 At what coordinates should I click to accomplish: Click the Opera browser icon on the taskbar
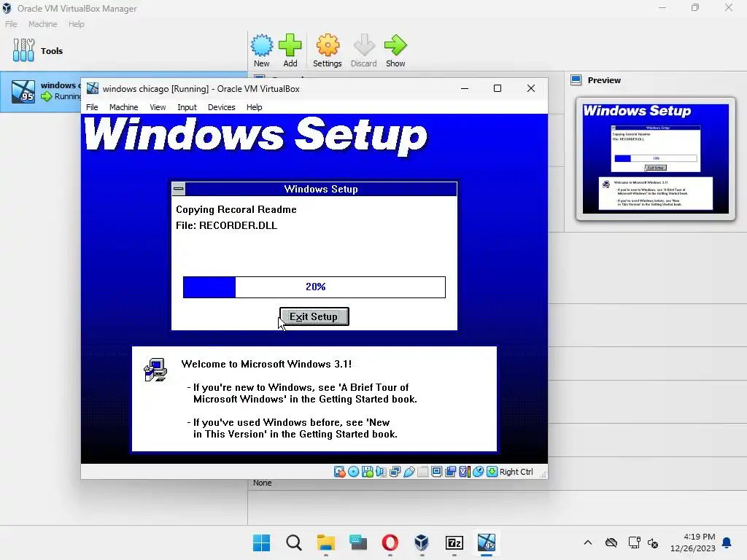[390, 542]
